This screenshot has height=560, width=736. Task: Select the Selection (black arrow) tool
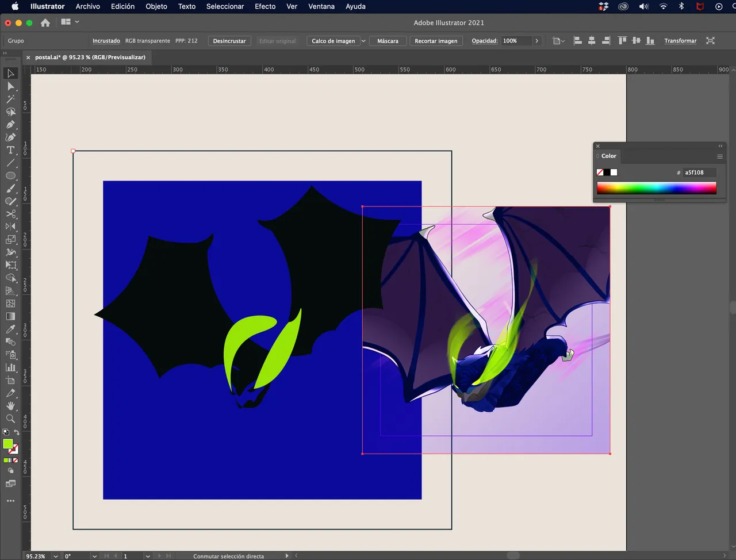click(10, 74)
